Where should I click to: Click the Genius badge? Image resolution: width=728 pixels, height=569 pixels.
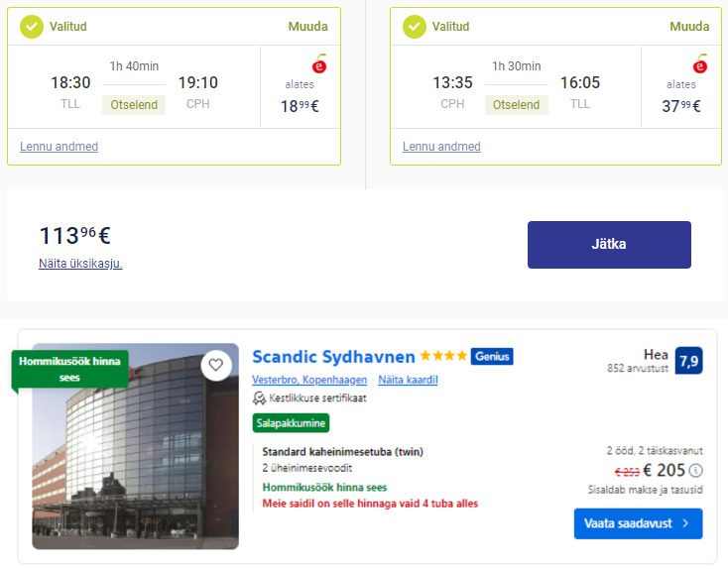click(x=492, y=357)
